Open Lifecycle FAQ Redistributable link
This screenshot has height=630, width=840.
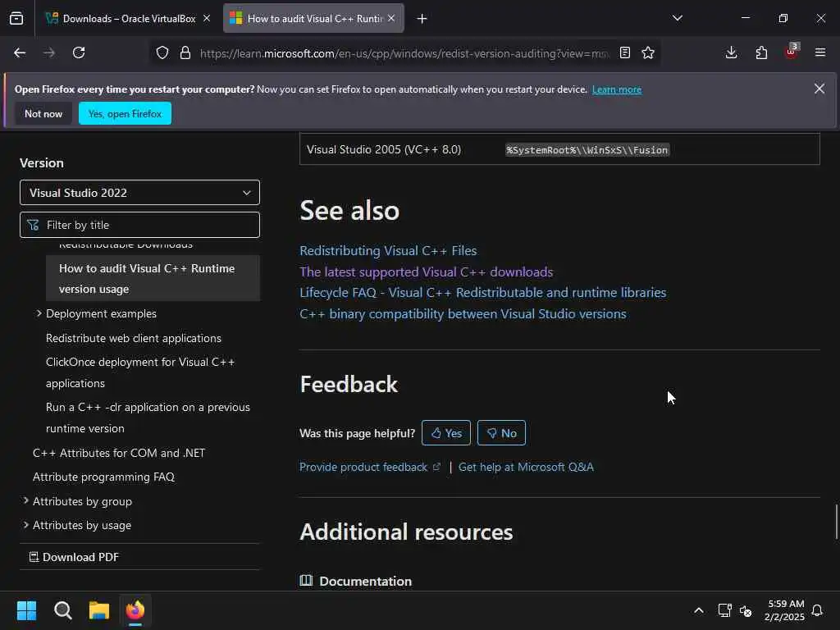482,293
